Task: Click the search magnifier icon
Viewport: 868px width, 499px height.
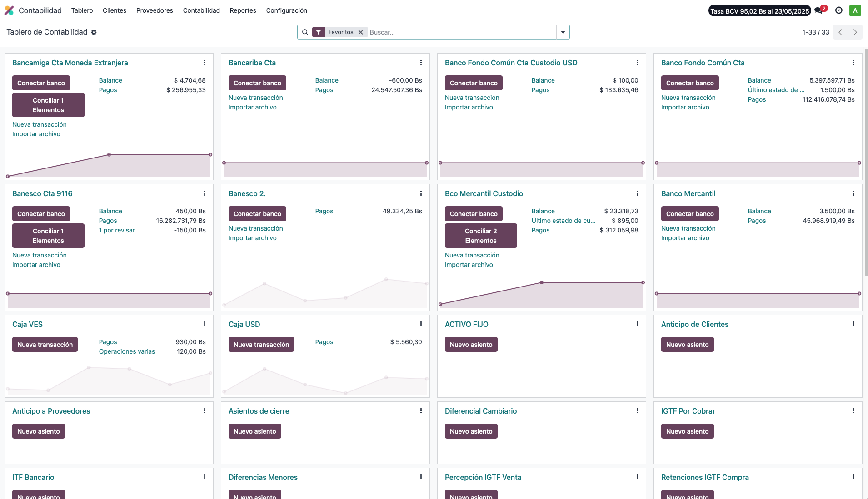Action: pyautogui.click(x=305, y=32)
